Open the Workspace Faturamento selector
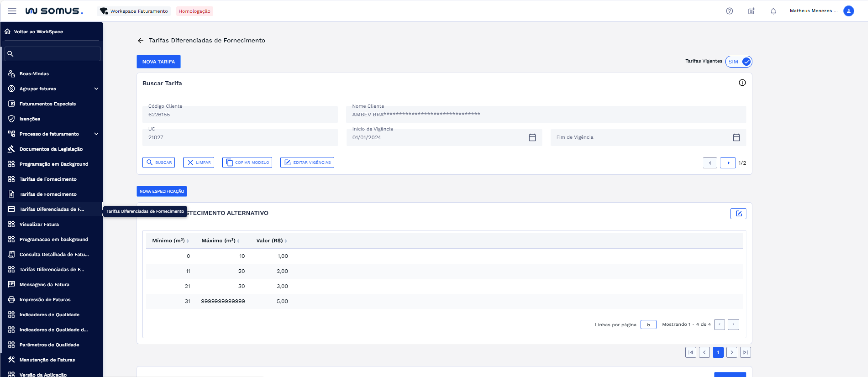 click(134, 11)
